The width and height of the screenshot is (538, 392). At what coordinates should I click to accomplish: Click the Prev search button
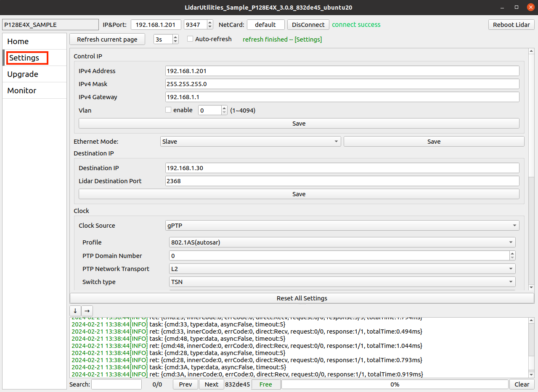186,384
